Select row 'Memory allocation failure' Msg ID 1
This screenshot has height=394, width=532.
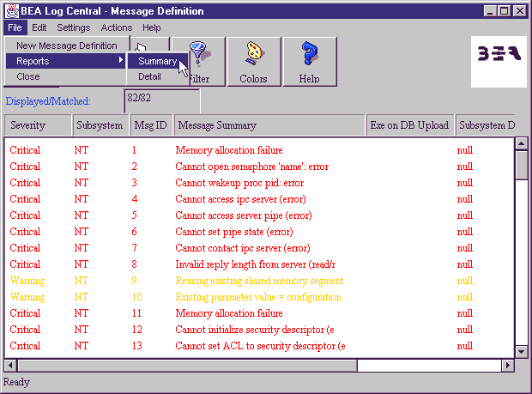pyautogui.click(x=259, y=150)
